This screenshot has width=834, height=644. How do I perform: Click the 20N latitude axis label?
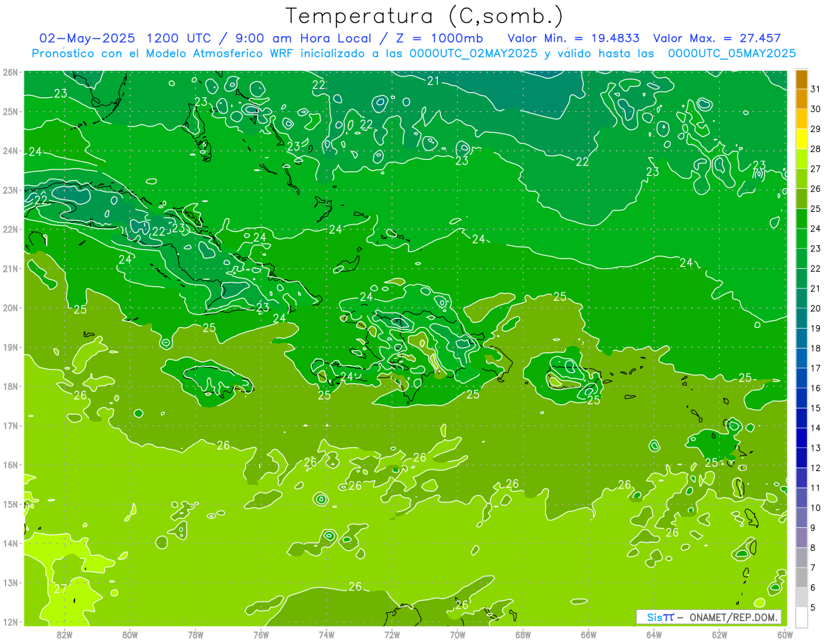pyautogui.click(x=10, y=308)
